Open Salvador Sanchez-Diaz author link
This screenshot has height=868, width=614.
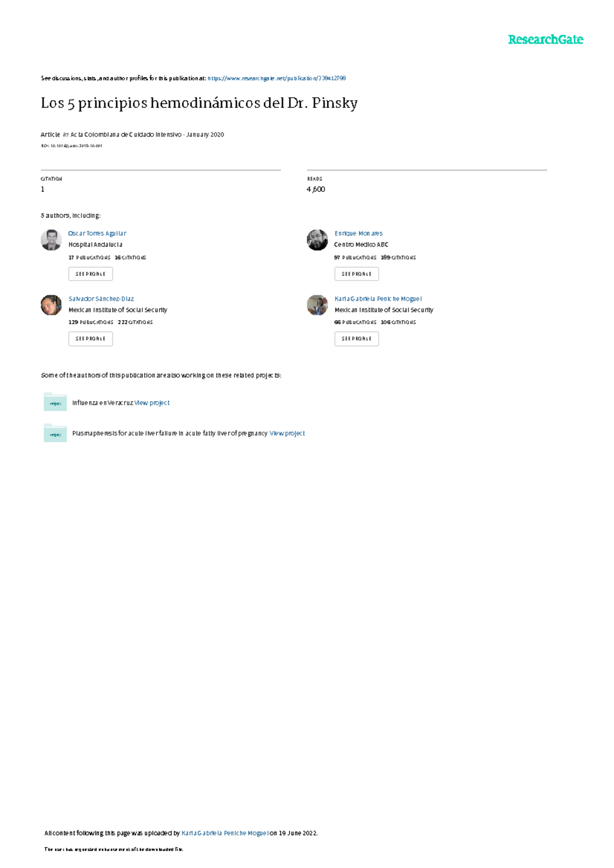point(101,299)
